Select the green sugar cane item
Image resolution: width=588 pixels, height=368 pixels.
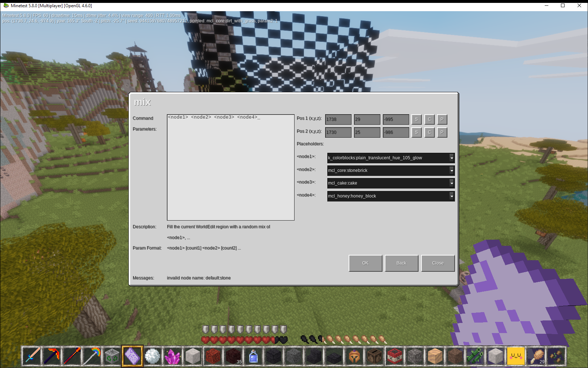tap(475, 356)
